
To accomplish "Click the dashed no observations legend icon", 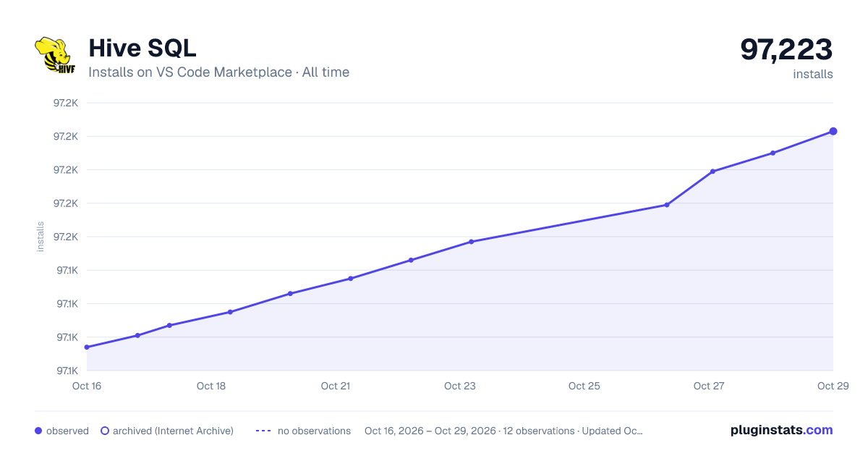I will tap(263, 431).
